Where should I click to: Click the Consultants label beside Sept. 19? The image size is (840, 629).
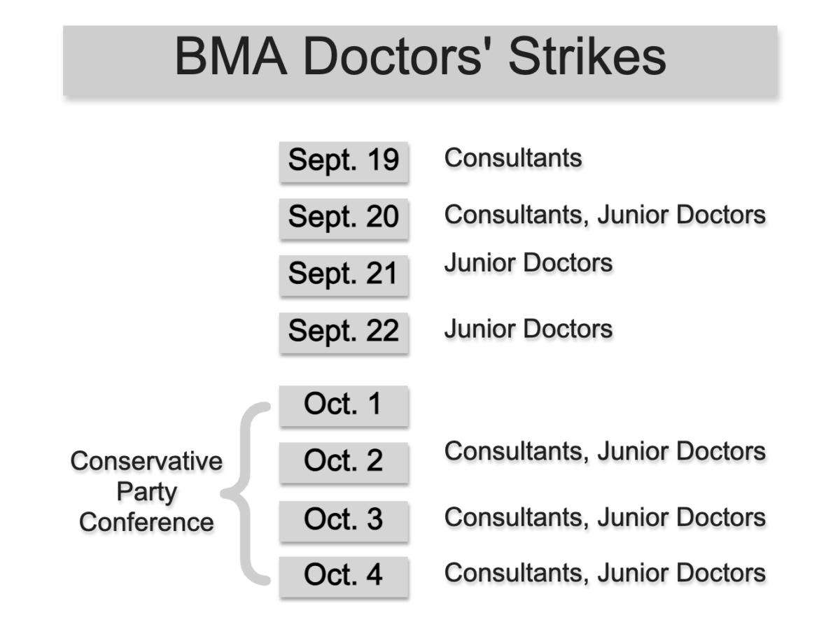coord(513,158)
